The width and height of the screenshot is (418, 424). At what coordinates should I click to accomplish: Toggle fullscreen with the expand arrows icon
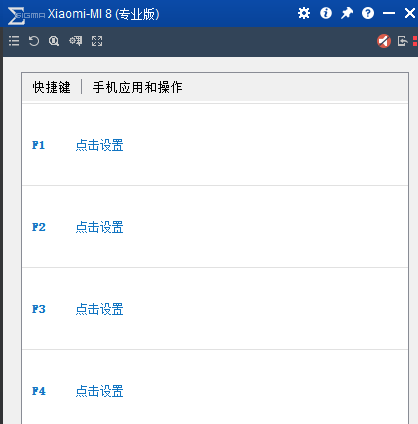[x=97, y=41]
